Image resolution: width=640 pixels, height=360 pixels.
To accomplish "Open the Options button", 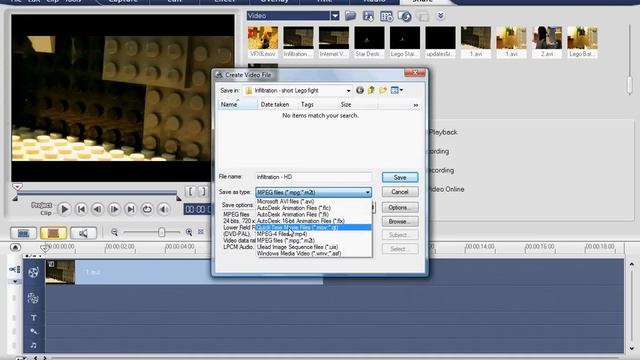I will click(x=400, y=207).
